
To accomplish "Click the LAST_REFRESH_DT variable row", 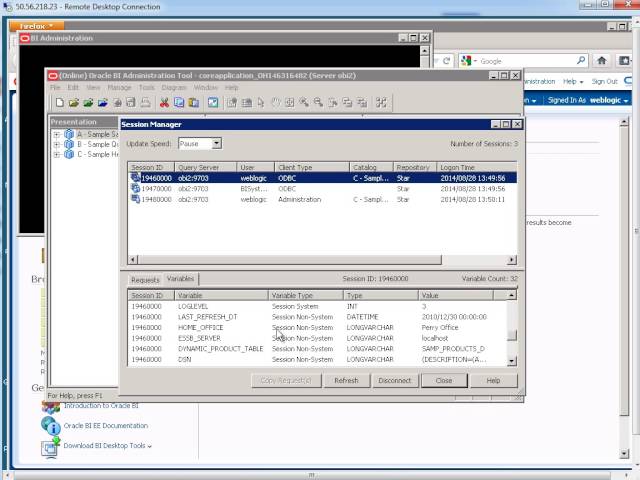I will [318, 317].
